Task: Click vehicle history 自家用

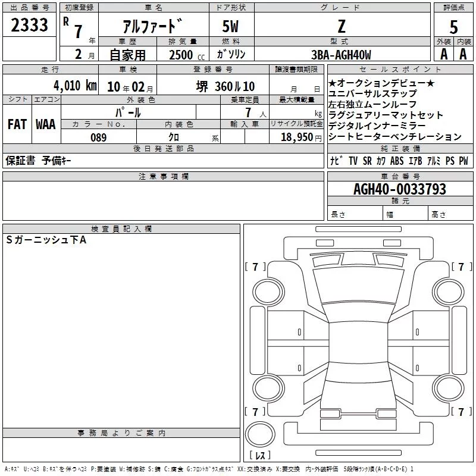Action: point(127,55)
